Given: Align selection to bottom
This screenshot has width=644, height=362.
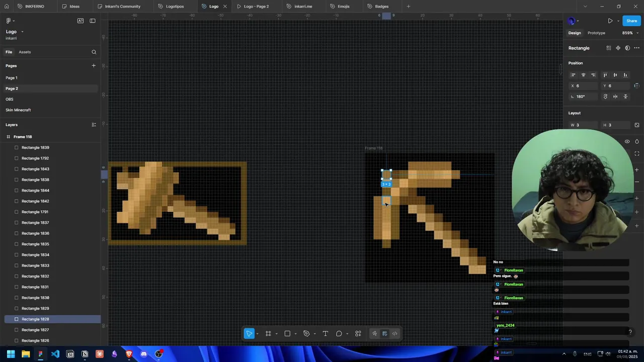Looking at the screenshot, I should coord(625,75).
